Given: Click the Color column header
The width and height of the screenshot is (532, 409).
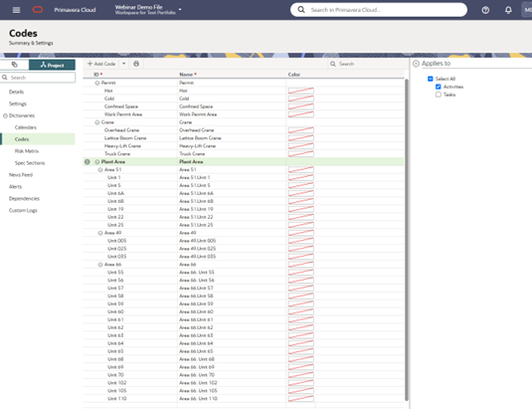Looking at the screenshot, I should [294, 75].
